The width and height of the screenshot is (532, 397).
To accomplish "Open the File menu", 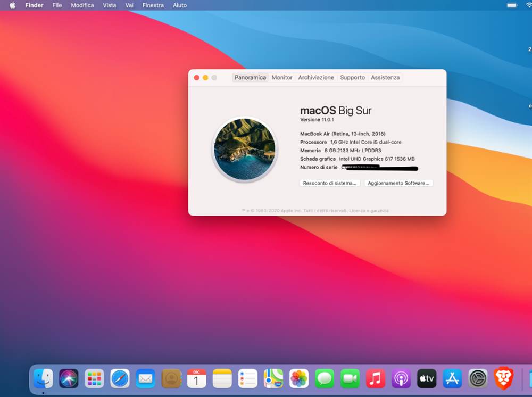I will (x=57, y=5).
